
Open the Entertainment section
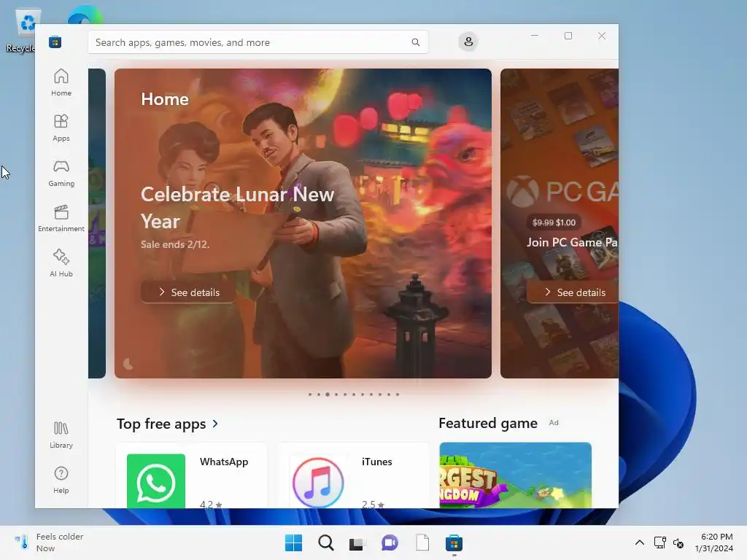coord(61,218)
